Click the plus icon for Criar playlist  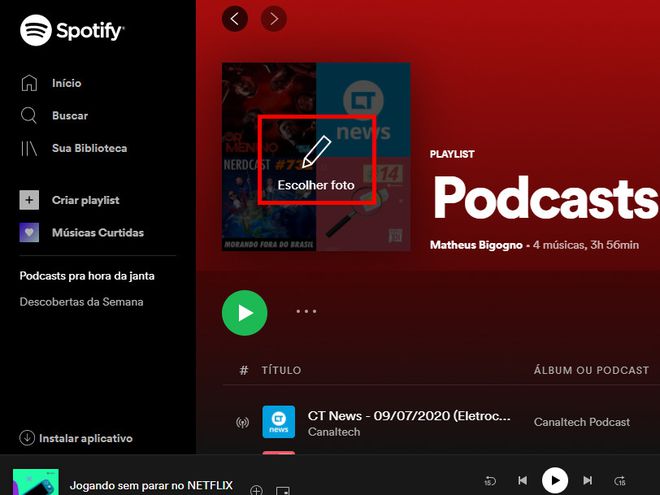pos(29,200)
